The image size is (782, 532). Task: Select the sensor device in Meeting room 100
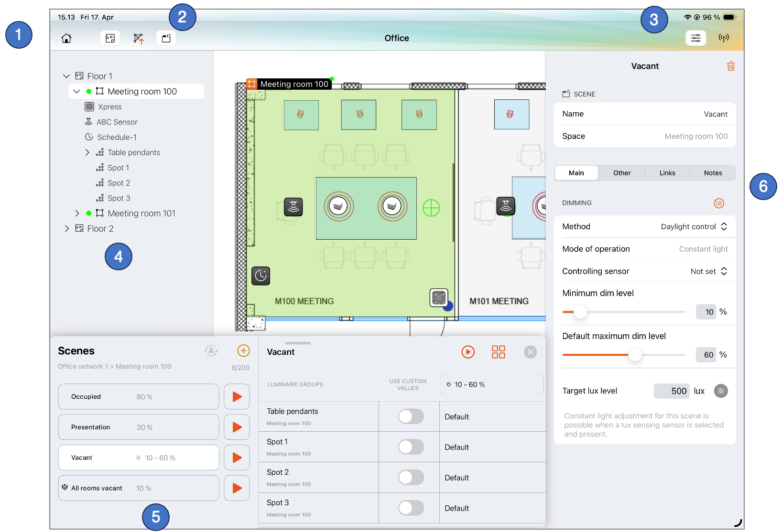(293, 207)
